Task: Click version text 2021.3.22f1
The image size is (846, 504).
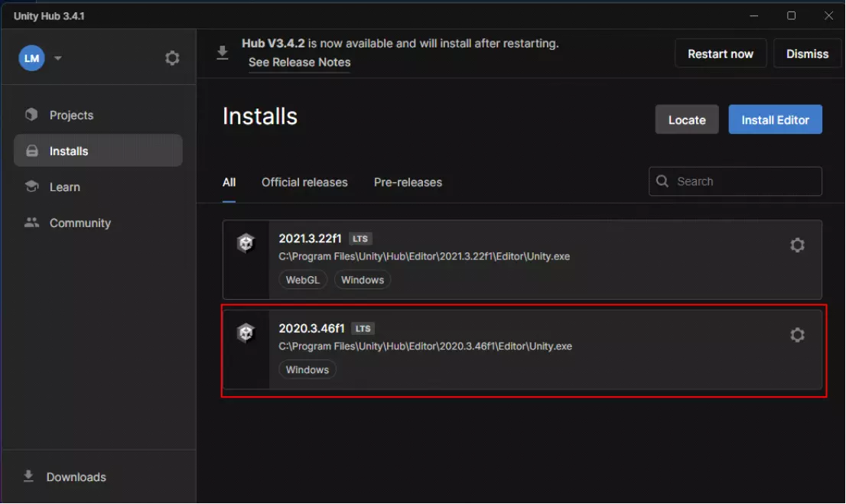Action: click(311, 238)
